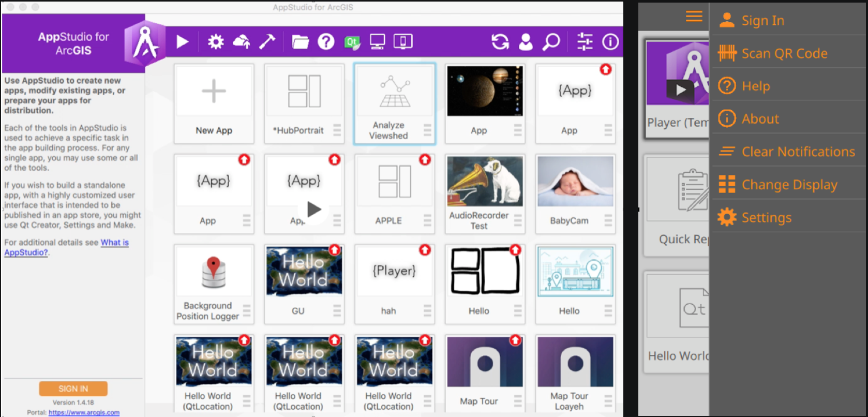
Task: Choose Clear Notifications in the Player menu
Action: click(789, 151)
